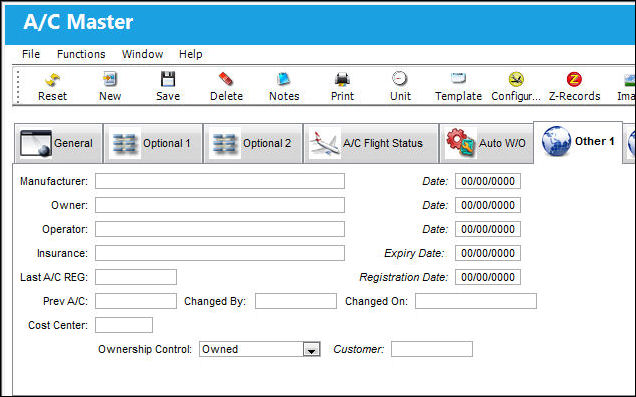This screenshot has width=636, height=397.
Task: Open the Optional 2 tab
Action: [x=253, y=144]
